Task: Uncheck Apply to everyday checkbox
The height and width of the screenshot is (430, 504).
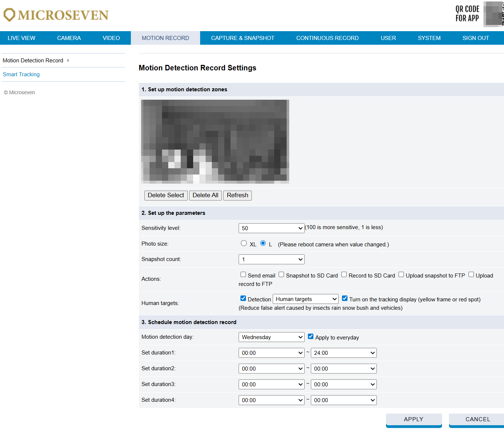Action: click(310, 337)
